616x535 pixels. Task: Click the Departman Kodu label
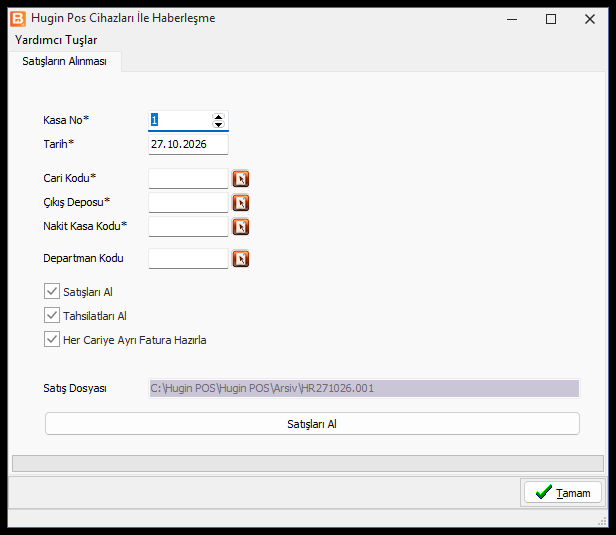(x=83, y=258)
